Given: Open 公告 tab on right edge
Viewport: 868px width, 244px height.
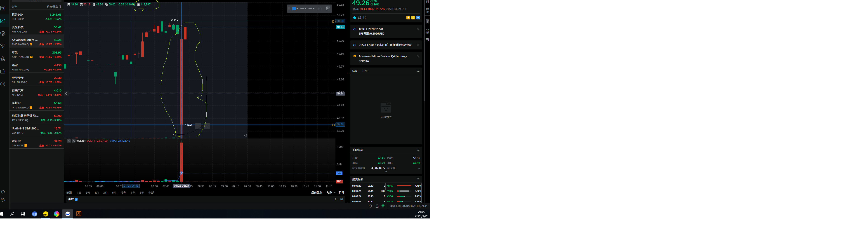Looking at the screenshot, I should [427, 21].
